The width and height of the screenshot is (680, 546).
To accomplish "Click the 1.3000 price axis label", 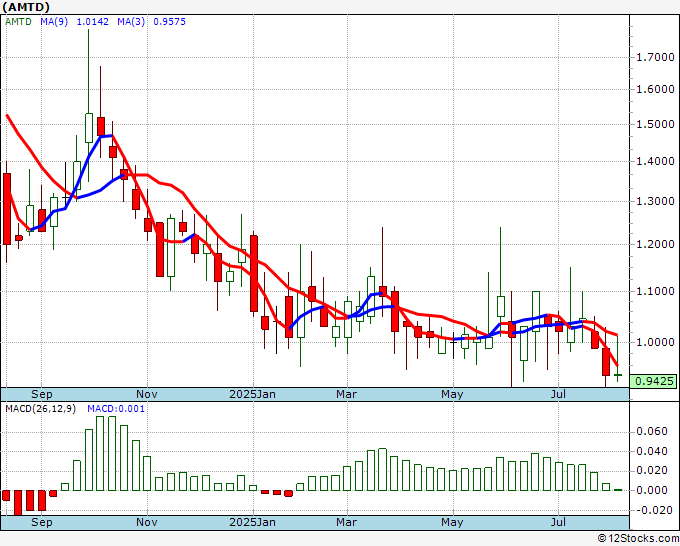I will tap(655, 201).
